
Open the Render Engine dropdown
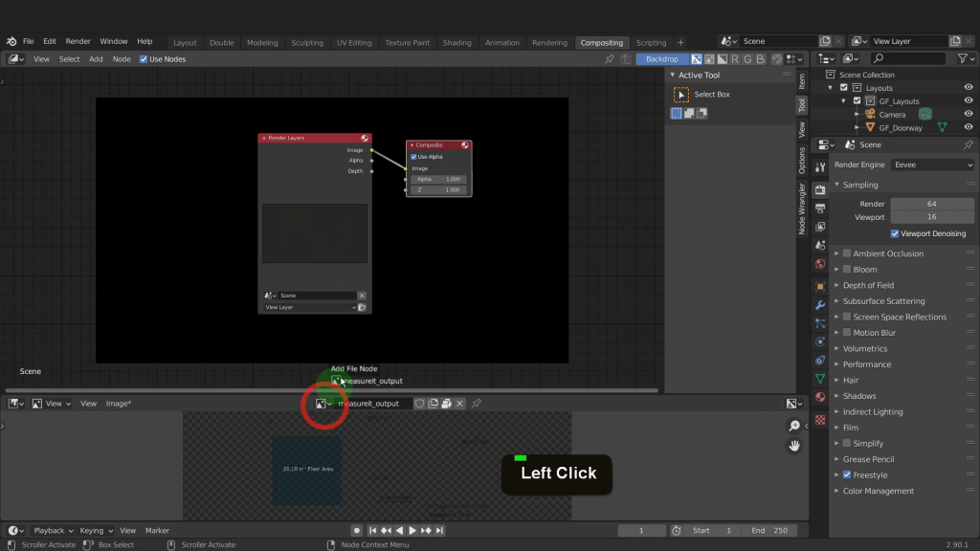click(932, 165)
